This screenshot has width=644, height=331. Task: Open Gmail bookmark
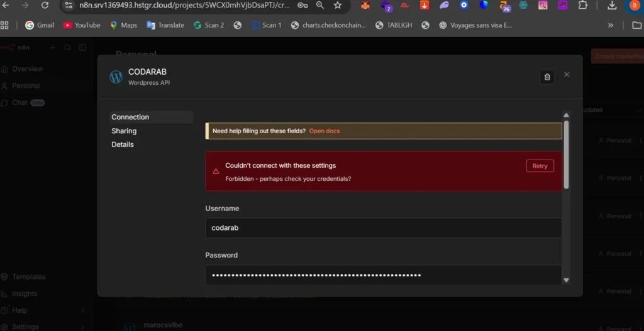click(40, 25)
